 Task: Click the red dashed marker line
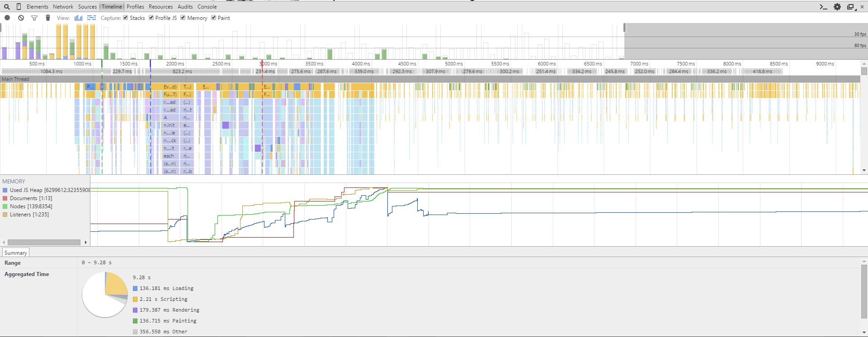coord(262,117)
